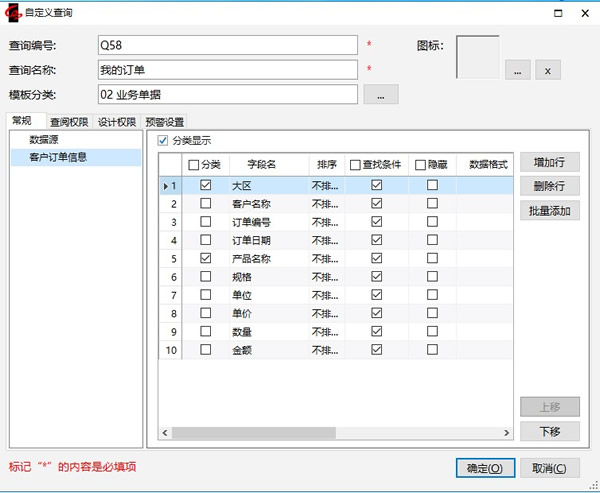
Task: Select 数据源 in the left tree
Action: [x=46, y=140]
